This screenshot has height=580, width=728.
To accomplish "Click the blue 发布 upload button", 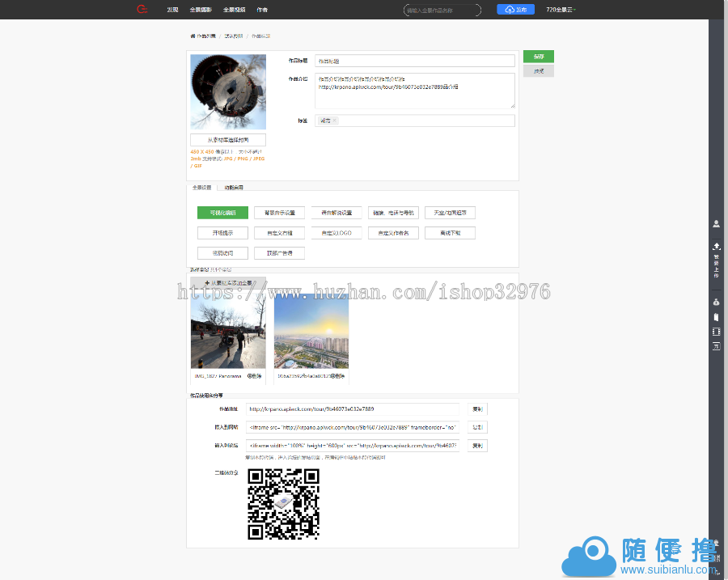I will [x=515, y=9].
